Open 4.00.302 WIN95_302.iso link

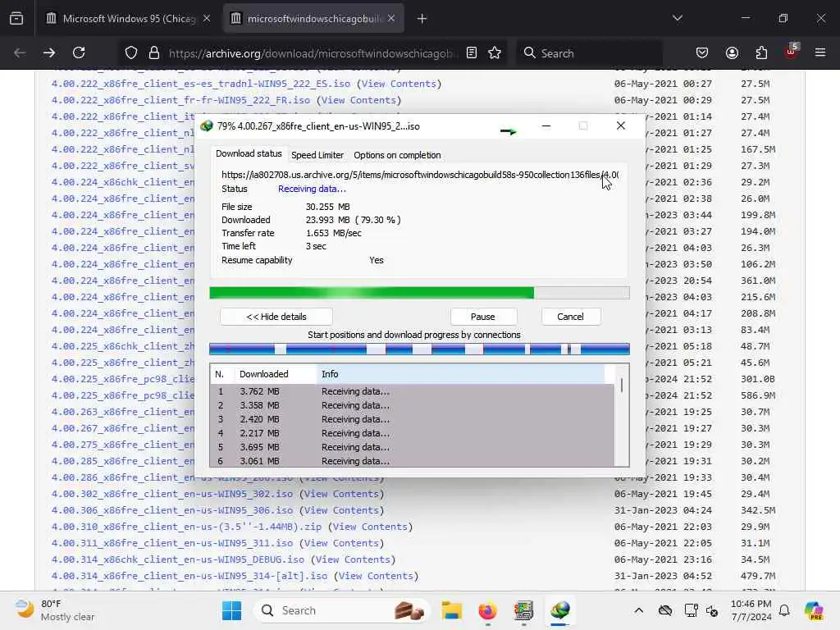172,494
